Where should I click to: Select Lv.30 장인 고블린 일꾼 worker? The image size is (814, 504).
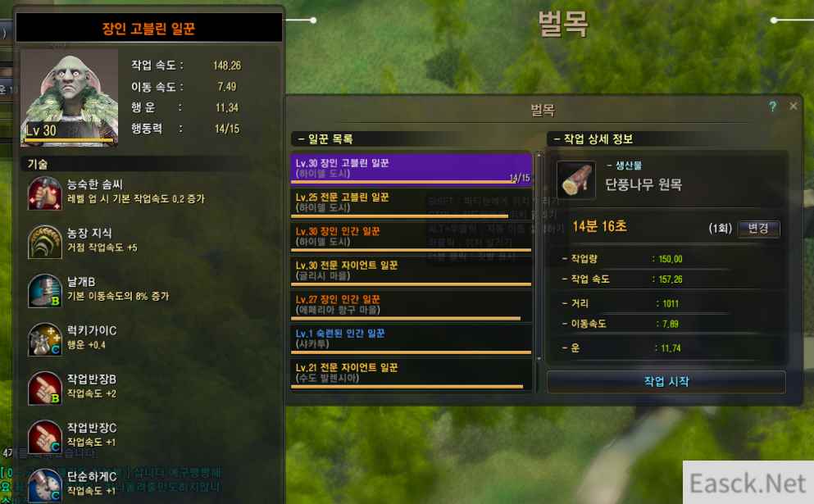tap(411, 169)
